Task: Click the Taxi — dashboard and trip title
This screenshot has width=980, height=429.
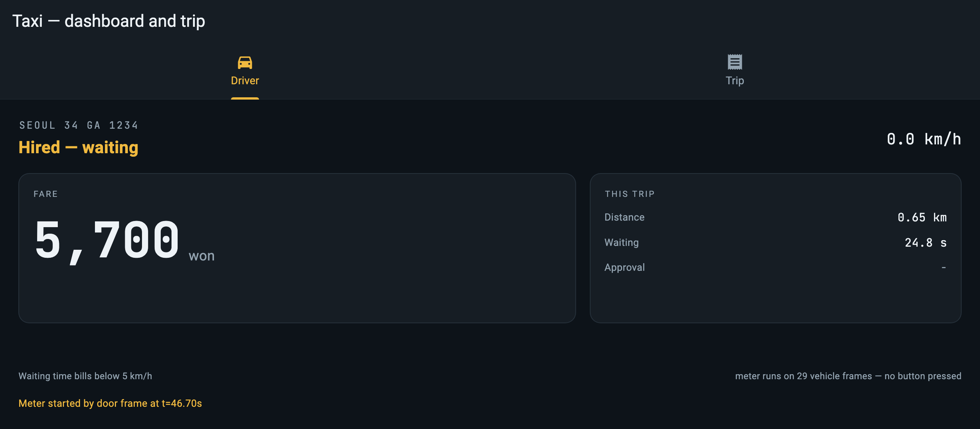Action: coord(109,21)
